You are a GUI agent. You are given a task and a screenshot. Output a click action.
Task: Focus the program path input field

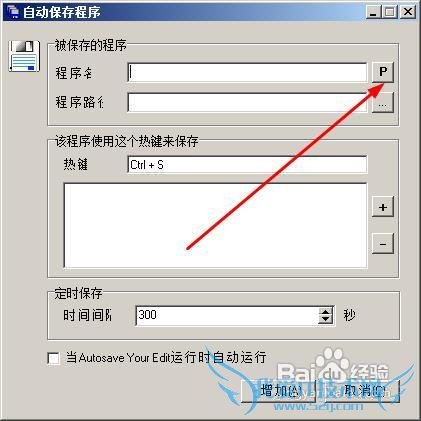tap(247, 103)
